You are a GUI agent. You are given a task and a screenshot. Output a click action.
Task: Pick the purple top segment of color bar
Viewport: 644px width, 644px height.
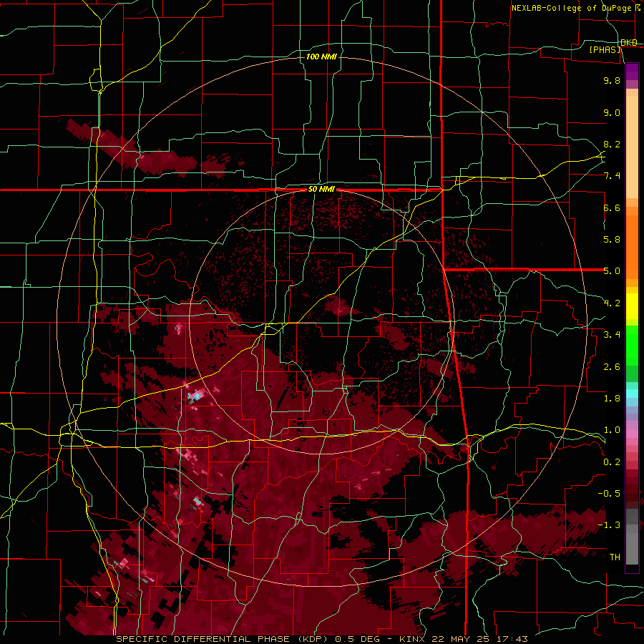click(x=632, y=72)
